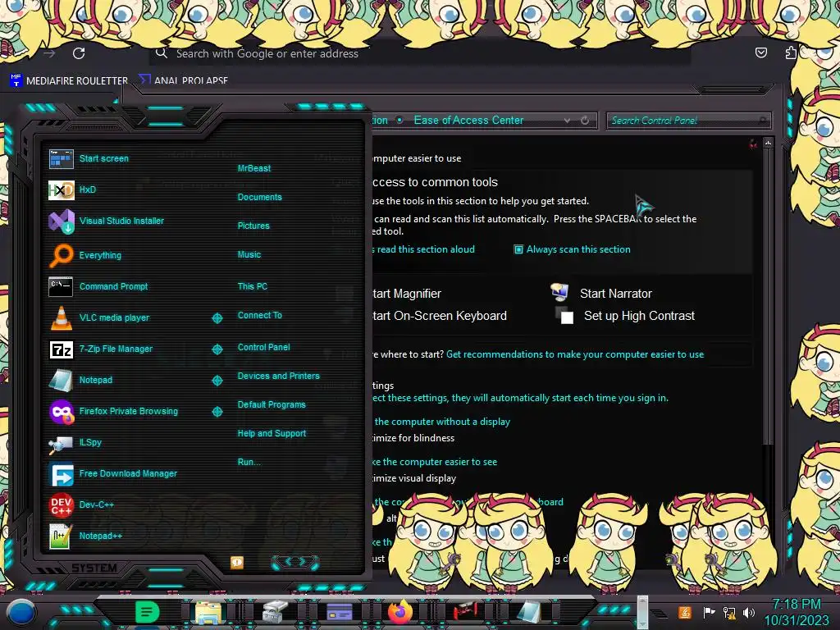Image resolution: width=840 pixels, height=630 pixels.
Task: Expand the VLC media player jump list
Action: click(x=217, y=318)
